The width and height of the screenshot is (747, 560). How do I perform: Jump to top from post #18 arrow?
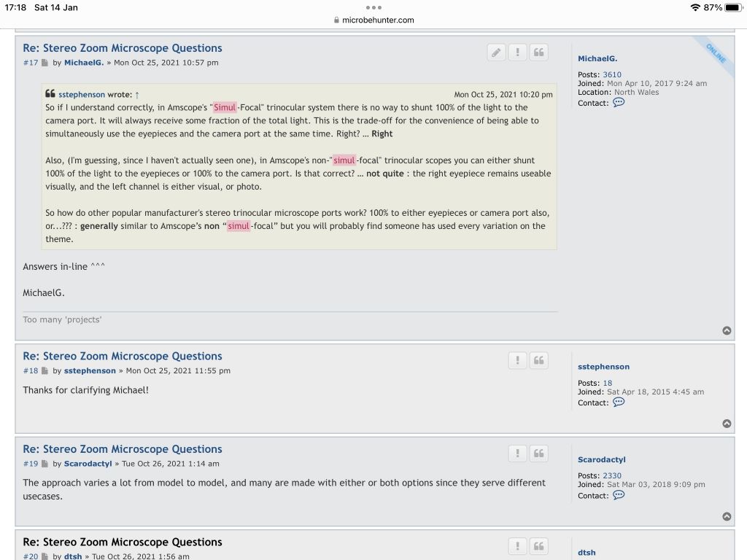point(727,424)
